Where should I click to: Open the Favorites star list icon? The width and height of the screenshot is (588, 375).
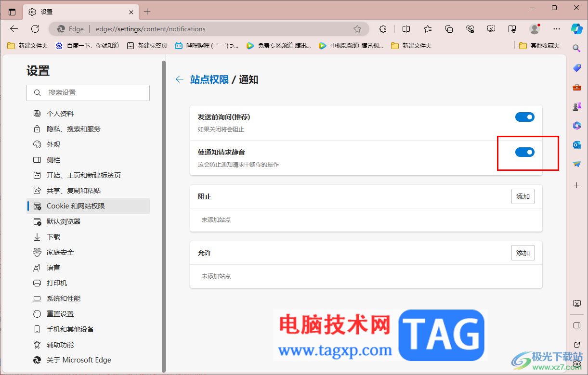pos(427,29)
